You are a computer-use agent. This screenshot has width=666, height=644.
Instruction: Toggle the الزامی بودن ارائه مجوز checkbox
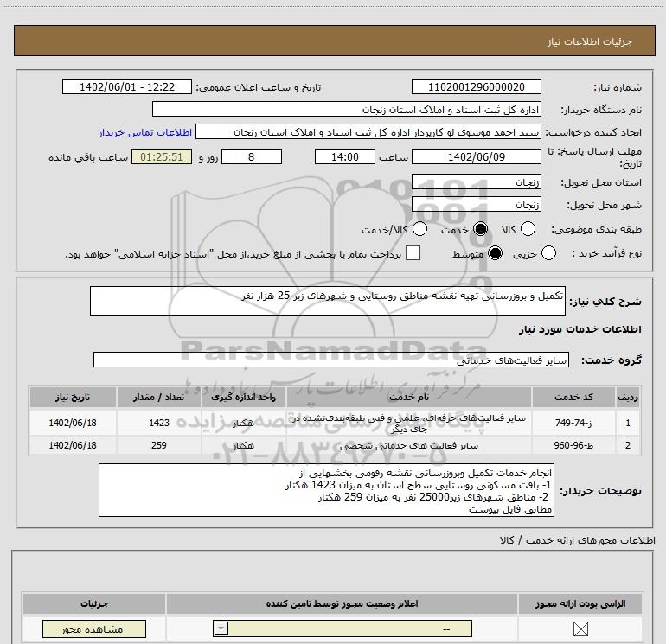pyautogui.click(x=580, y=628)
